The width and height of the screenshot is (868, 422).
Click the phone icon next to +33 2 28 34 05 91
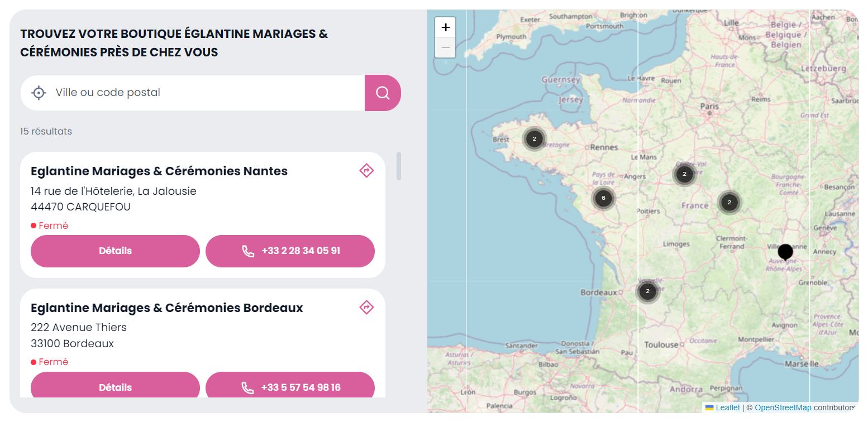(248, 251)
